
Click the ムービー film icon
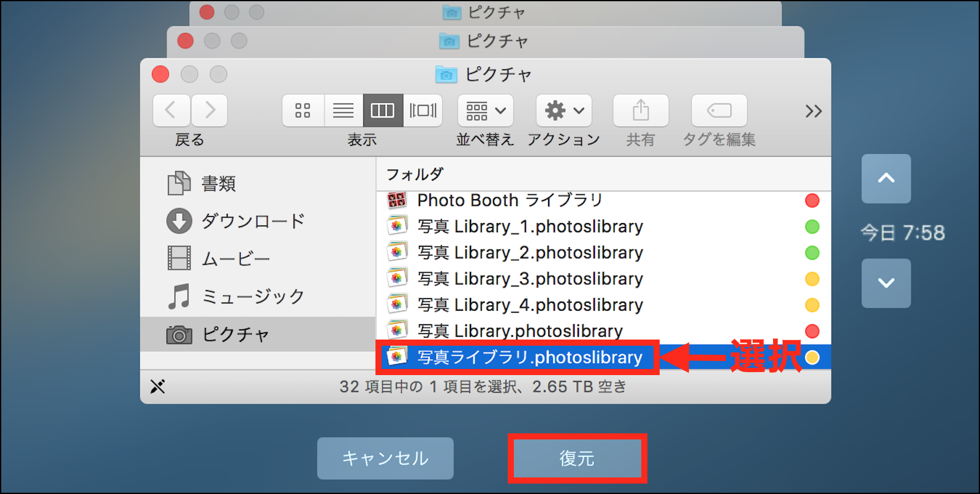[179, 258]
